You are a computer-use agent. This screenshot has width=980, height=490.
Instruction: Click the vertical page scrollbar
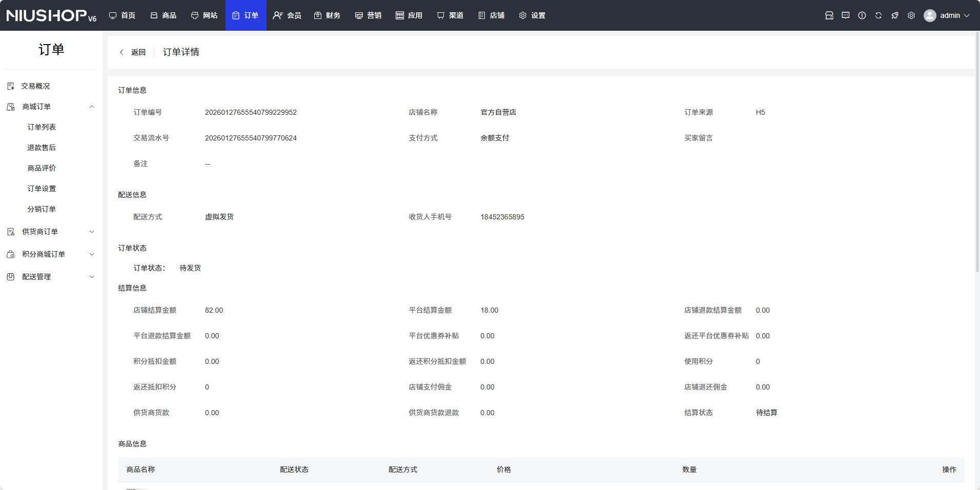pyautogui.click(x=977, y=154)
